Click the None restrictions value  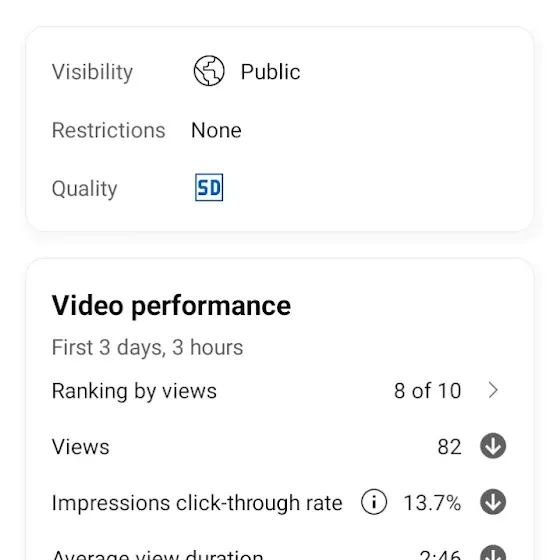point(216,130)
